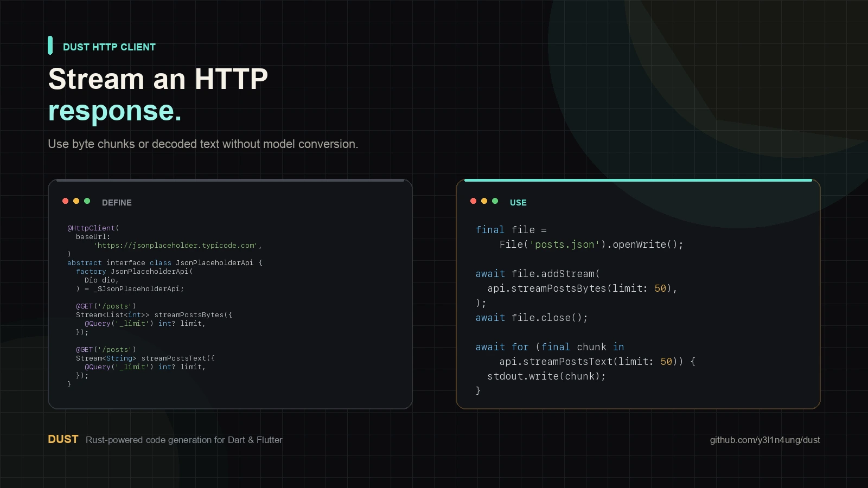The width and height of the screenshot is (868, 488).
Task: Click the 'abstract interface class JsonPlaceholderApi' line
Action: (x=165, y=263)
